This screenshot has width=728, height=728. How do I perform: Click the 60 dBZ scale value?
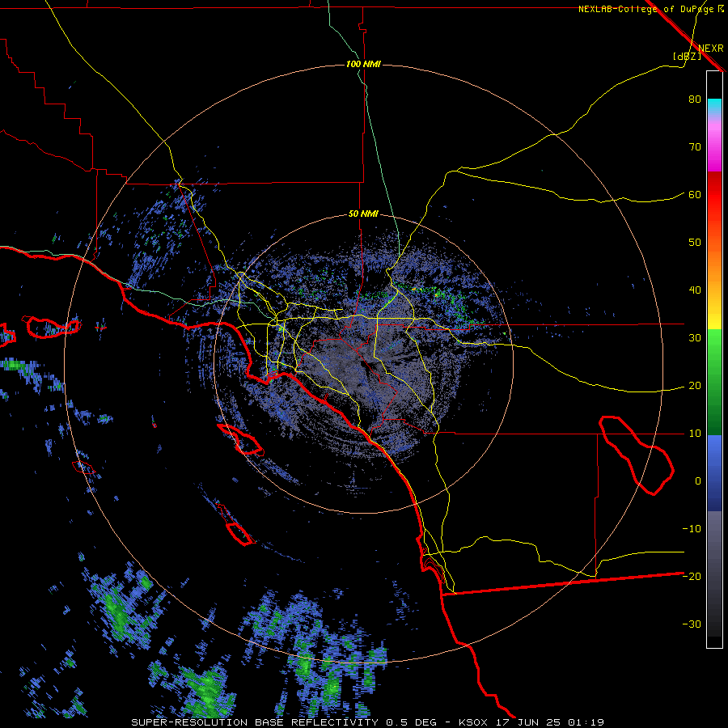(x=695, y=195)
